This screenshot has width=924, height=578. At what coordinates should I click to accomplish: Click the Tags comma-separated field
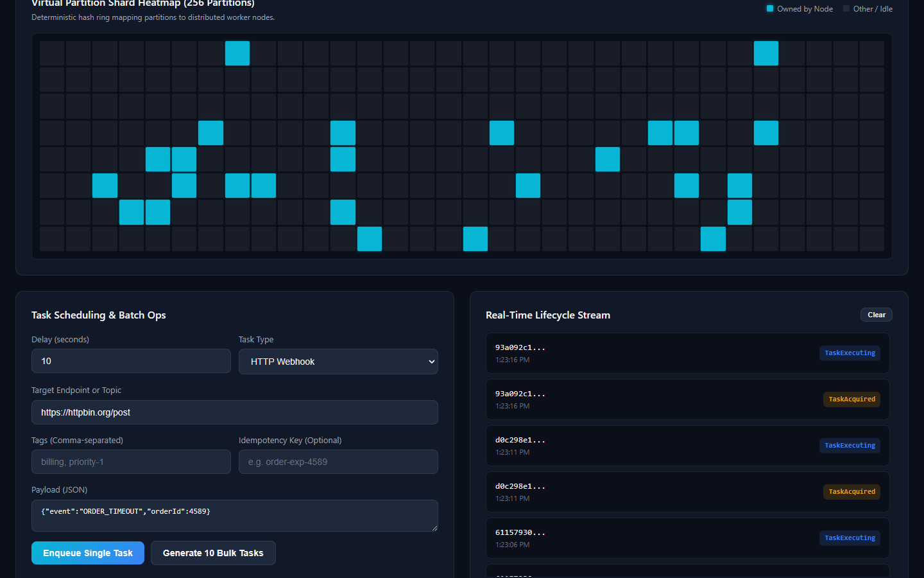tap(131, 462)
